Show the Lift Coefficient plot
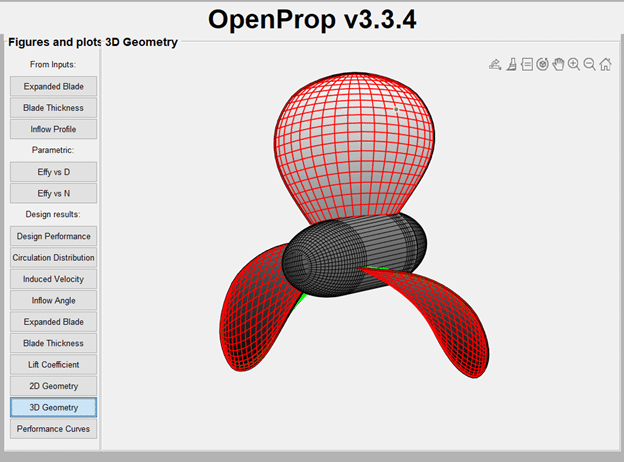The width and height of the screenshot is (624, 462). 53,365
